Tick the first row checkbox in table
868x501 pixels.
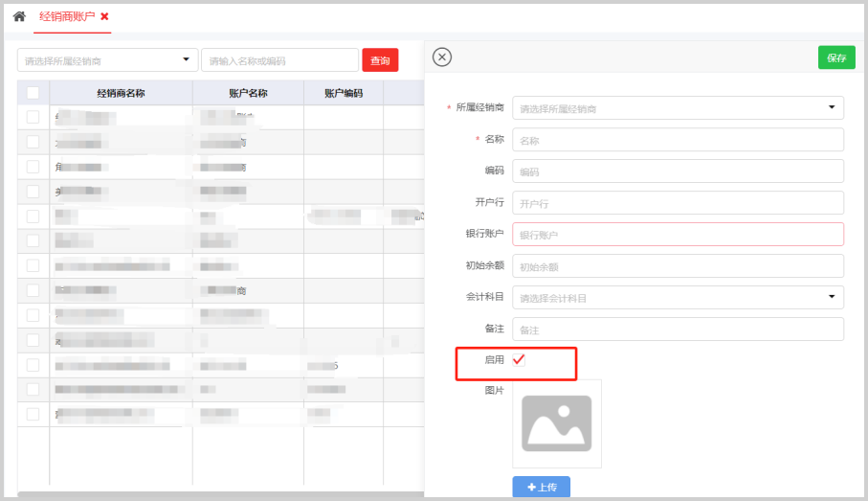(x=33, y=117)
